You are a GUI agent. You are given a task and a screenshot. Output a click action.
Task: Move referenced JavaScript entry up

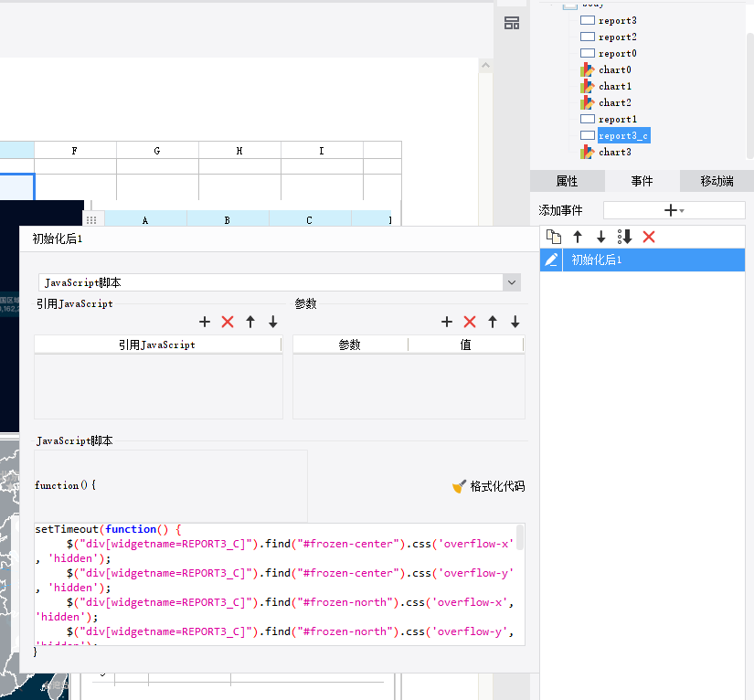250,322
